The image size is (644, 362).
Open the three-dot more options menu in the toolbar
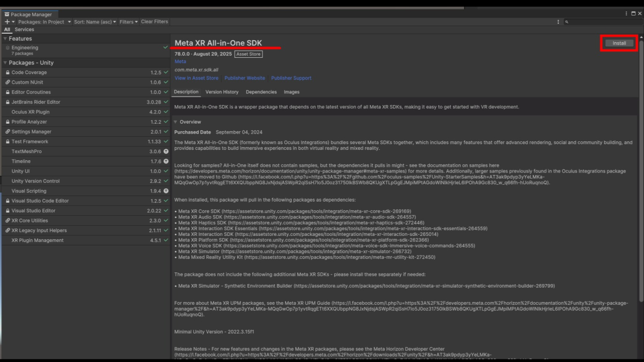click(558, 22)
